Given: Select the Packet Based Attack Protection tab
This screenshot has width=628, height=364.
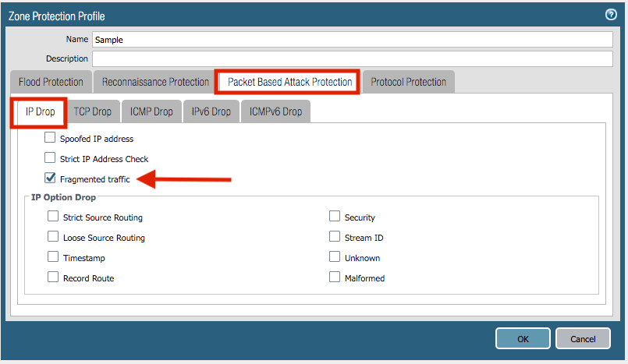Looking at the screenshot, I should [289, 82].
